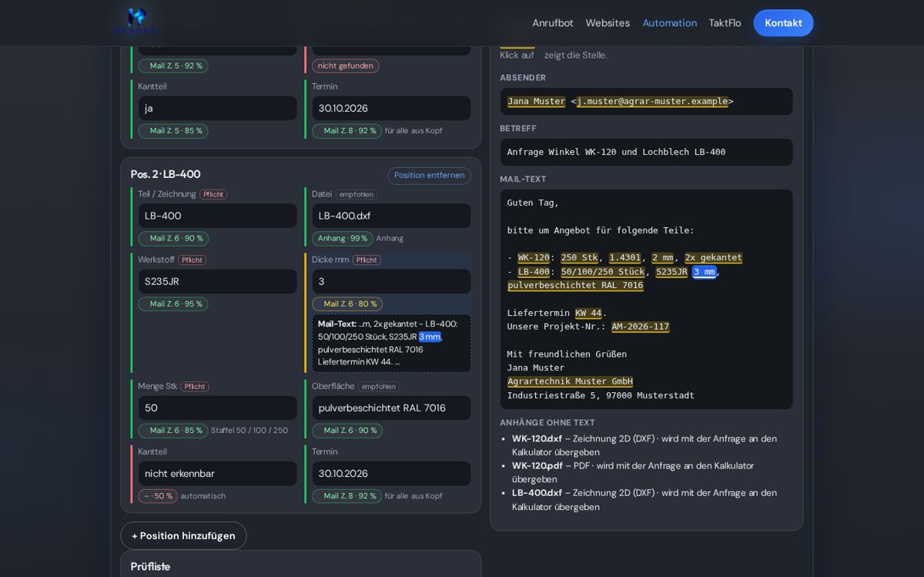Screen dimensions: 924x577
Task: Click the subject line "Anfrage Winkel WK-120 und Lochblech LB-400"
Action: coord(616,152)
